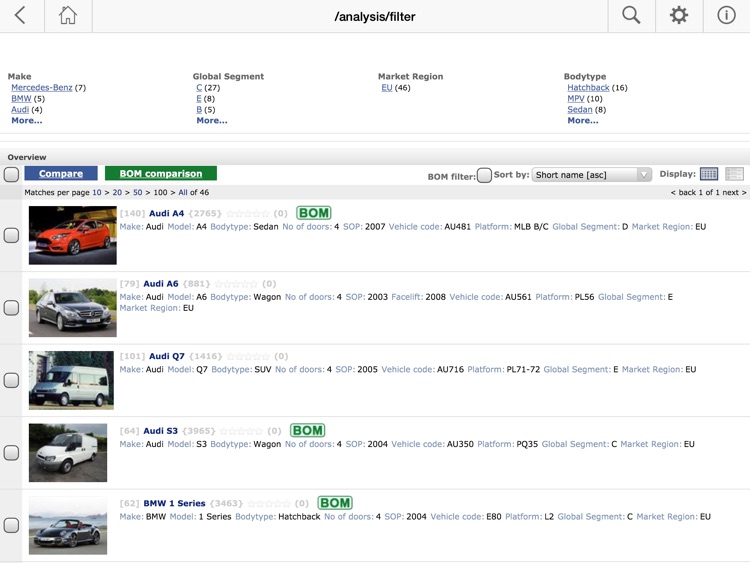Image resolution: width=750 pixels, height=563 pixels.
Task: Show 100 matches per page
Action: tap(160, 192)
